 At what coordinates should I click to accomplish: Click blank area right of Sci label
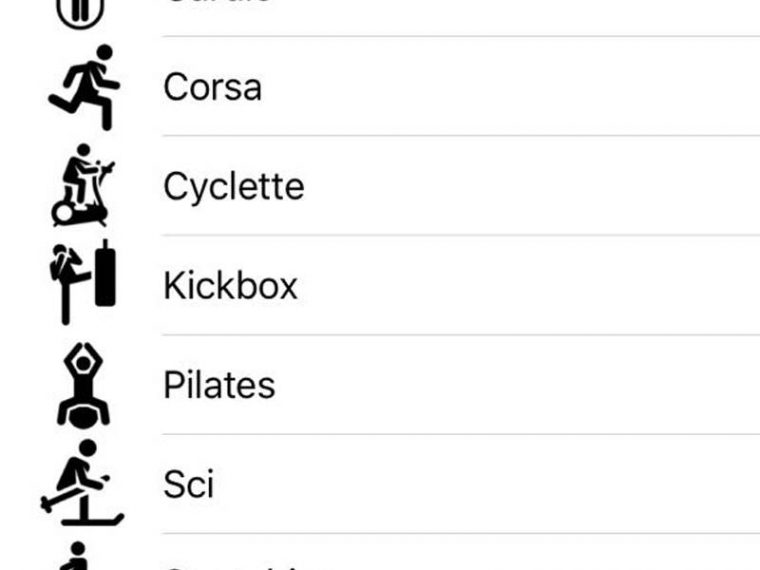click(487, 484)
